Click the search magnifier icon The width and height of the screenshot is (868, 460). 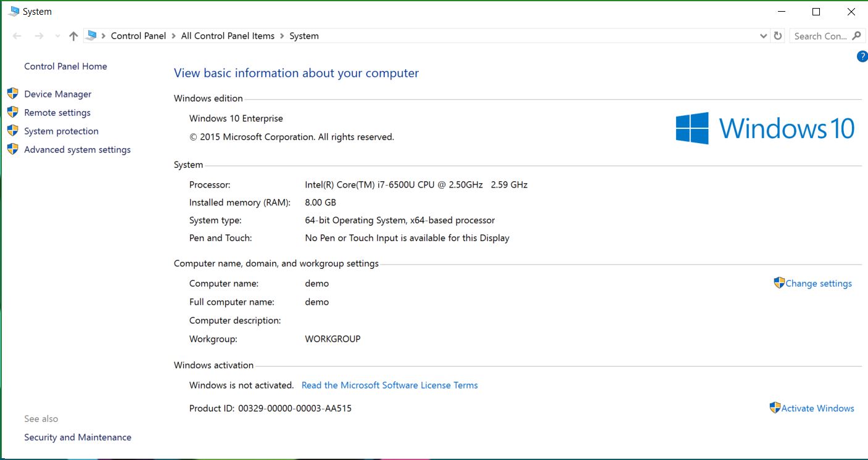pos(856,36)
